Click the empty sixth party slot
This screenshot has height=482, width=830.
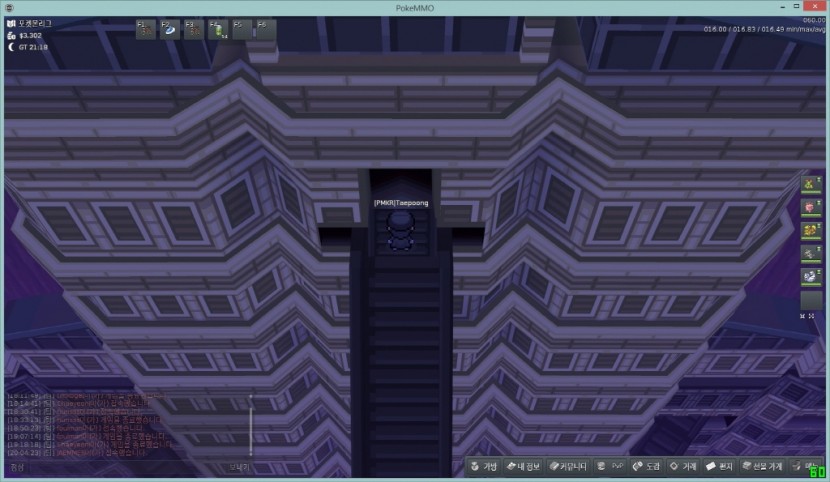[811, 299]
